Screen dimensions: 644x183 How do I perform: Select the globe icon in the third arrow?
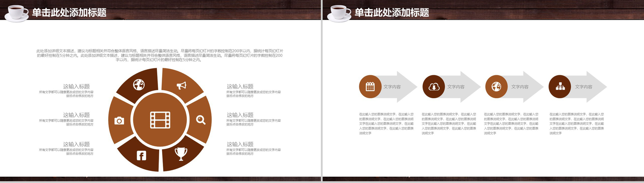coord(496,87)
